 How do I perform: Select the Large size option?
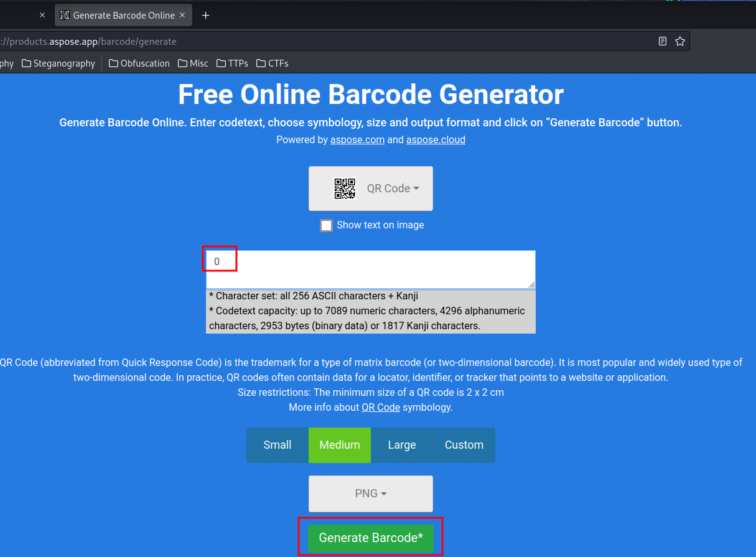pyautogui.click(x=402, y=445)
